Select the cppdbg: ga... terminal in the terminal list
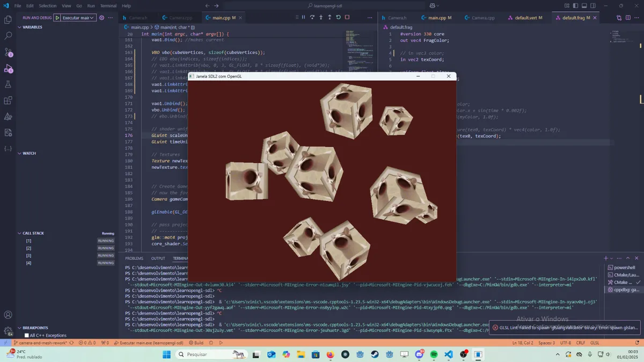 [624, 288]
